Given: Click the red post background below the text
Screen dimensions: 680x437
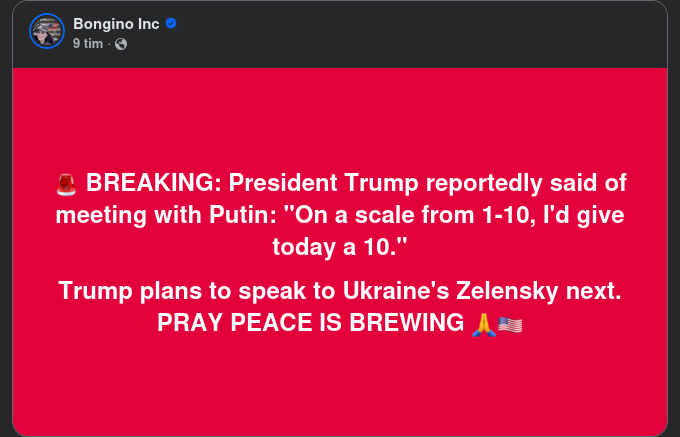Looking at the screenshot, I should pos(339,390).
